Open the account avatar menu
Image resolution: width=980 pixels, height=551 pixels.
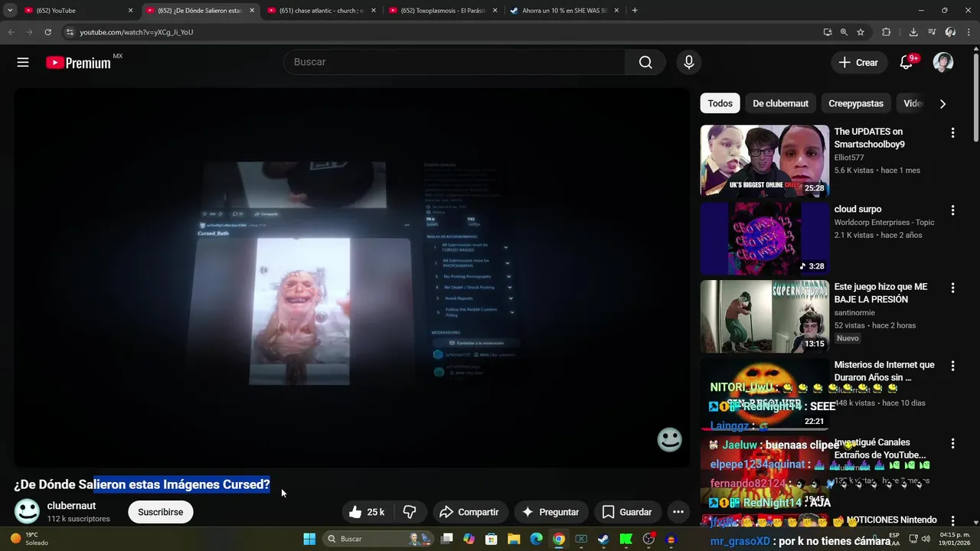tap(943, 63)
